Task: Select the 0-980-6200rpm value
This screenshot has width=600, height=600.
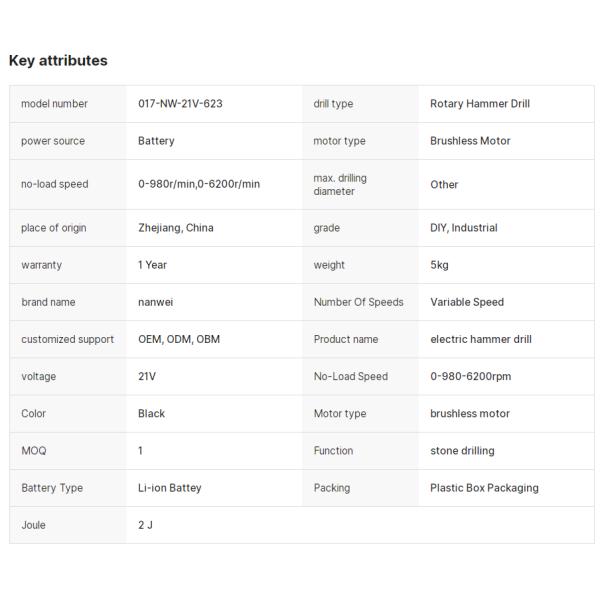Action: [471, 377]
